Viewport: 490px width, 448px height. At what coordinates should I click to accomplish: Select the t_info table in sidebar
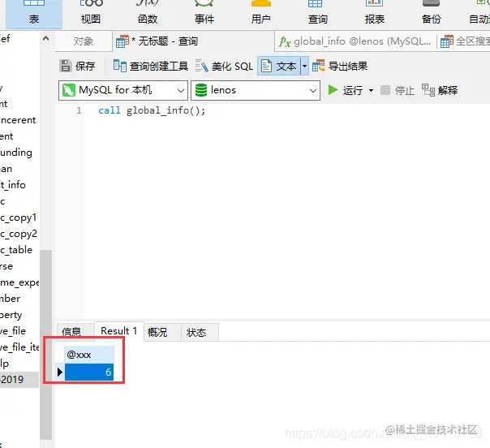click(x=13, y=185)
